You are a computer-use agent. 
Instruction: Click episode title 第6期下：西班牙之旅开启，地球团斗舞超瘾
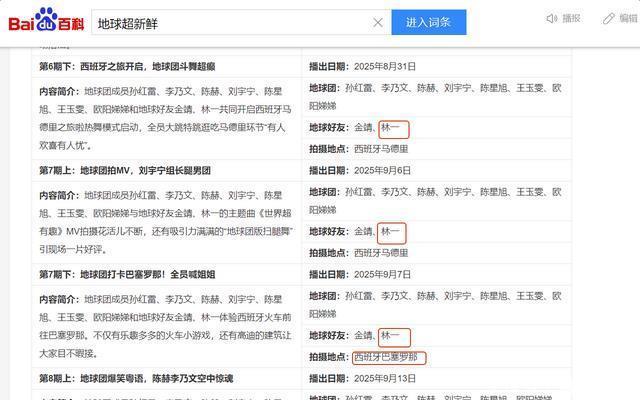pos(127,66)
